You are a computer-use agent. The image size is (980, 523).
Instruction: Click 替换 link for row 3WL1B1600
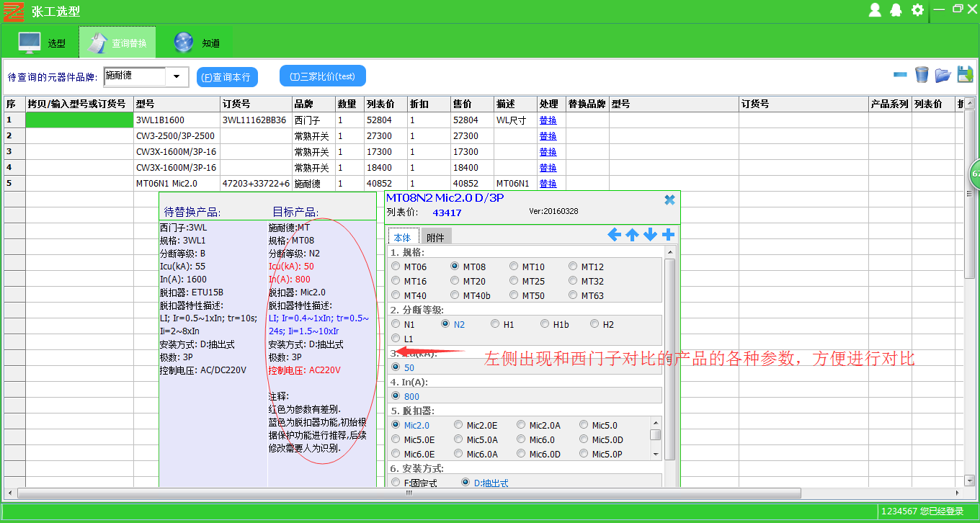[x=548, y=120]
